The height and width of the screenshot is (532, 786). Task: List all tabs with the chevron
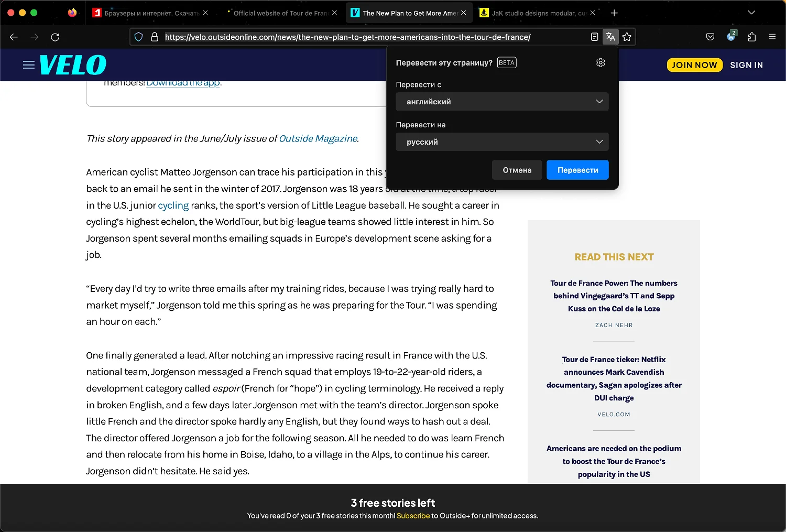pyautogui.click(x=751, y=13)
